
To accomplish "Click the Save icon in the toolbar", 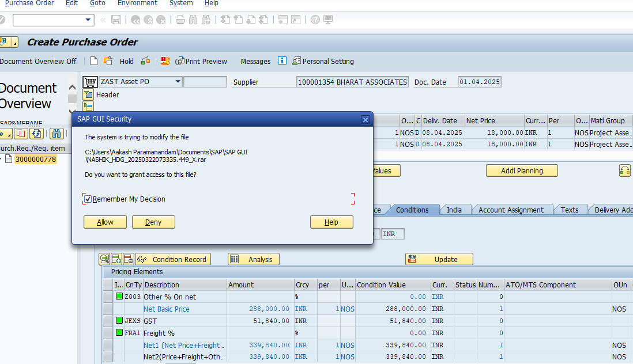I will (x=116, y=20).
